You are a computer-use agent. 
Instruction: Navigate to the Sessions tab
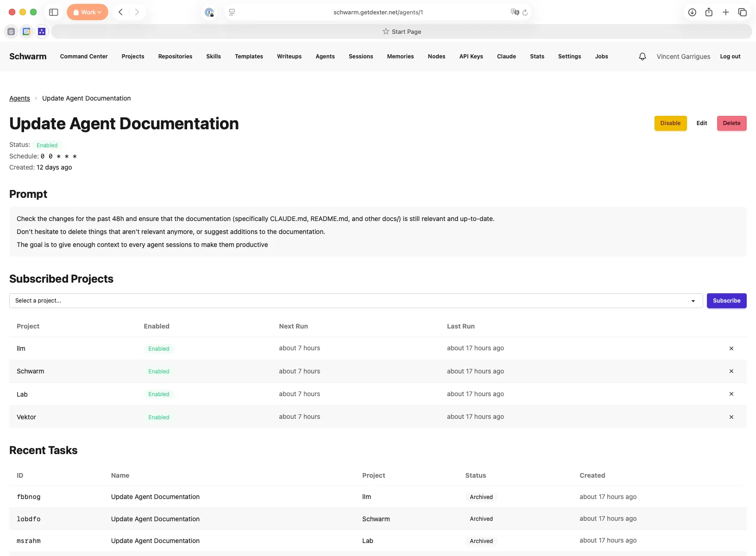point(361,56)
